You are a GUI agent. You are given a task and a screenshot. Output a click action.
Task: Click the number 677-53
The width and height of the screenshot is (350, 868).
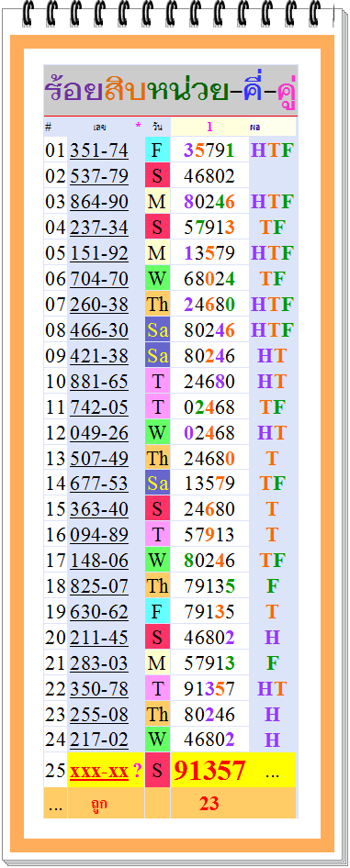tap(99, 484)
